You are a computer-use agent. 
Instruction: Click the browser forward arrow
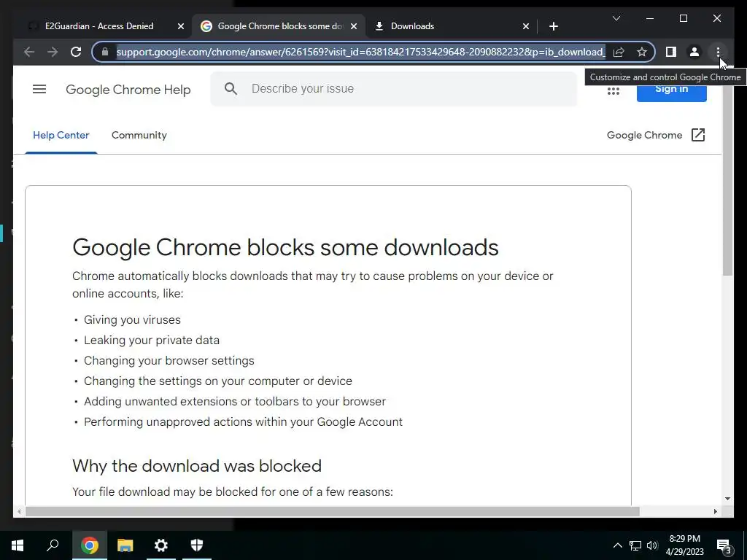(x=53, y=52)
